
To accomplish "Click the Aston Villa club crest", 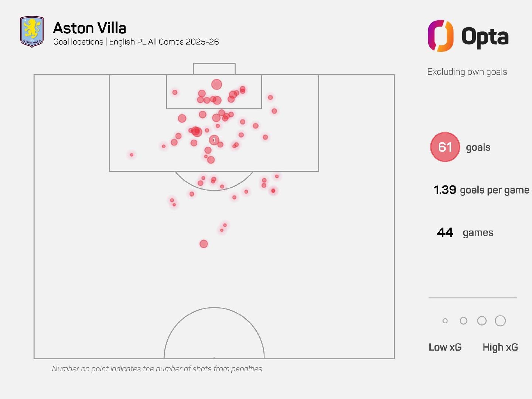I will (x=32, y=32).
